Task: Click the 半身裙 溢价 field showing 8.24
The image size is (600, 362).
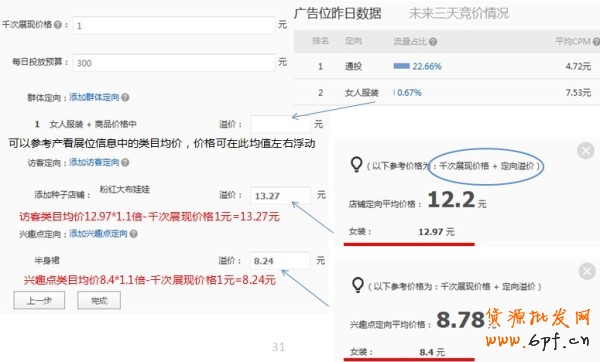Action: click(x=280, y=261)
